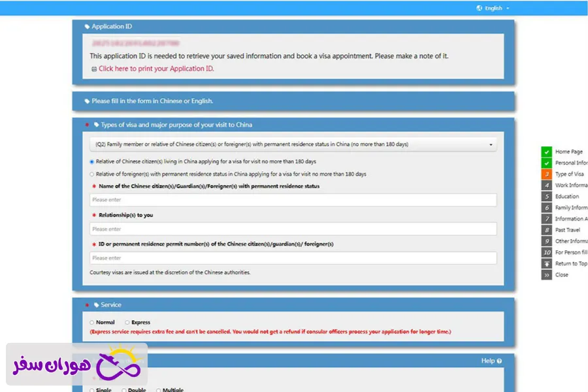Click the globe language icon
This screenshot has height=392, width=588.
[x=480, y=8]
